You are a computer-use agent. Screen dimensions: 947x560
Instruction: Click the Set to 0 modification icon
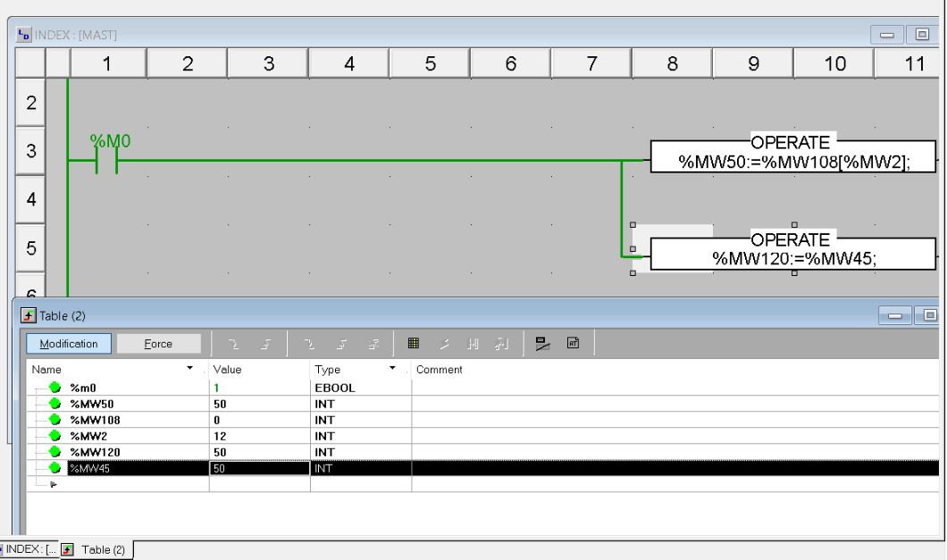click(x=233, y=344)
